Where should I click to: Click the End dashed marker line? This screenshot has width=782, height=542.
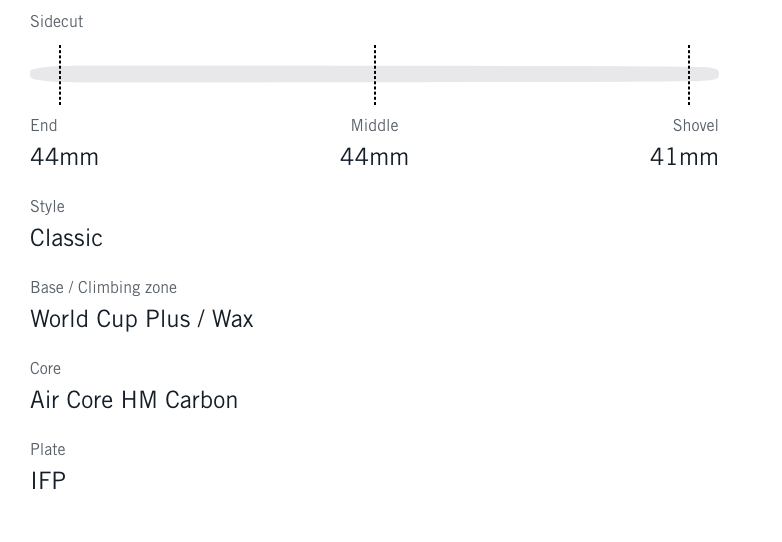pos(60,75)
